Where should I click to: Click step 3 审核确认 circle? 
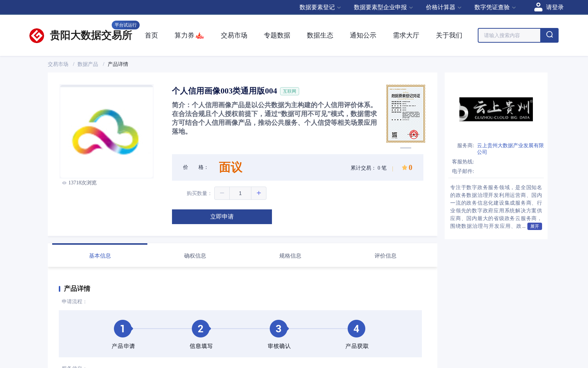point(279,329)
